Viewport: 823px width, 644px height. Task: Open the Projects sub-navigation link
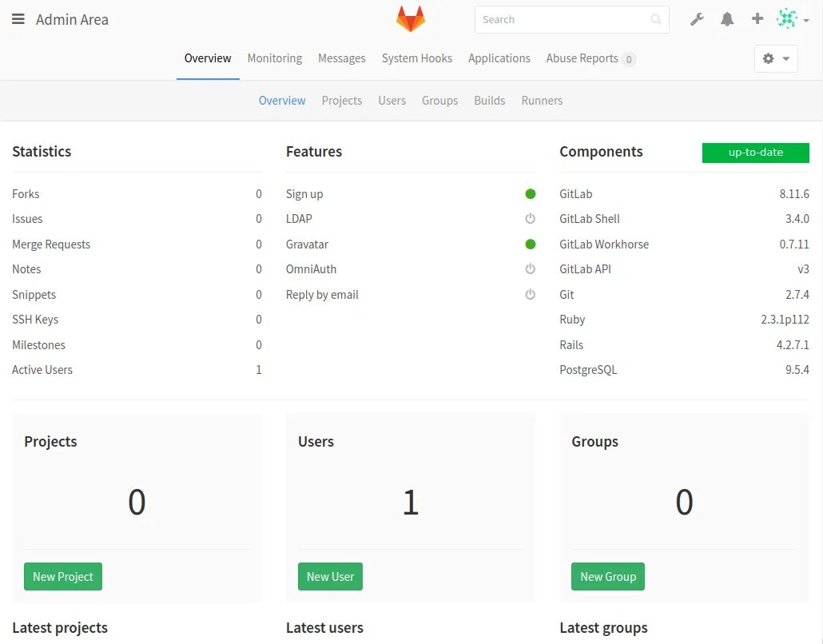click(x=342, y=100)
